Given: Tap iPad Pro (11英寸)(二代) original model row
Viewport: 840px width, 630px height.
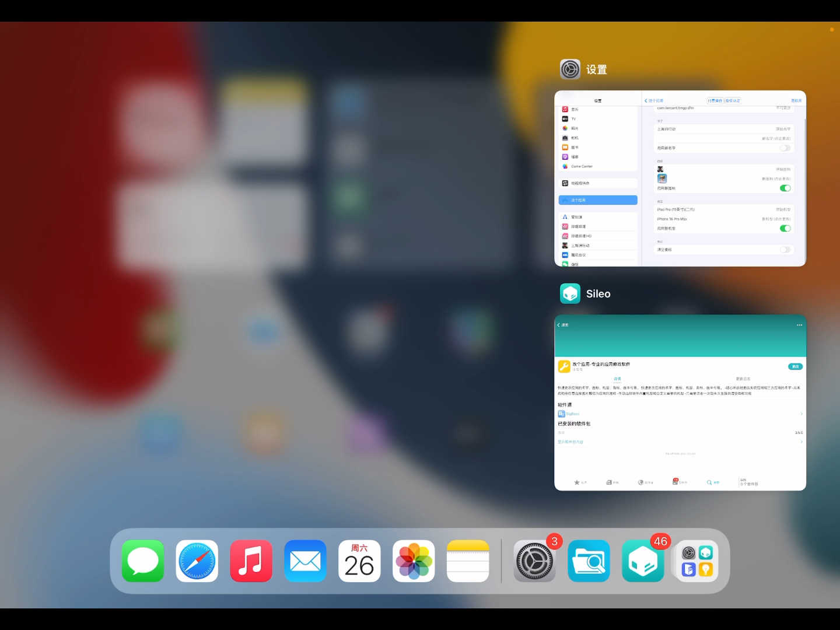Looking at the screenshot, I should [x=724, y=209].
